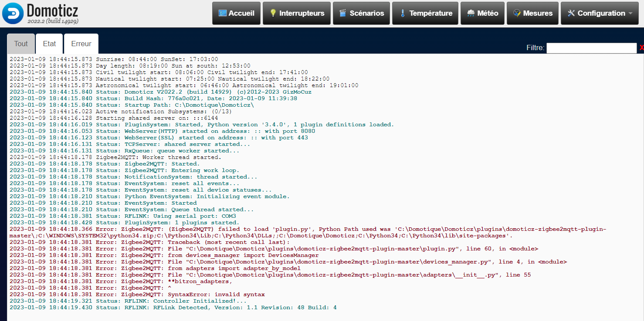Image resolution: width=644 pixels, height=321 pixels.
Task: Click the log line starting 'Day length: 08:19:00'
Action: tap(130, 66)
